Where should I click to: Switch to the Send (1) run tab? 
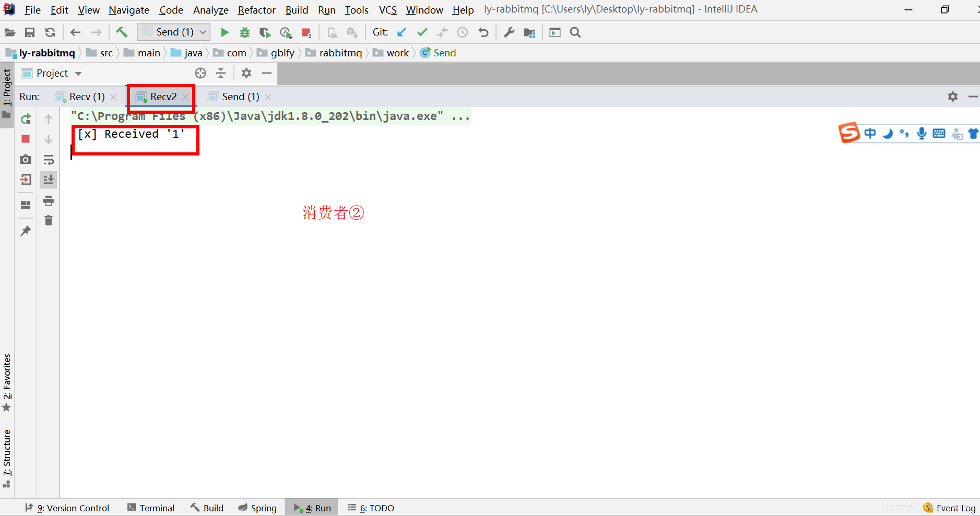241,97
